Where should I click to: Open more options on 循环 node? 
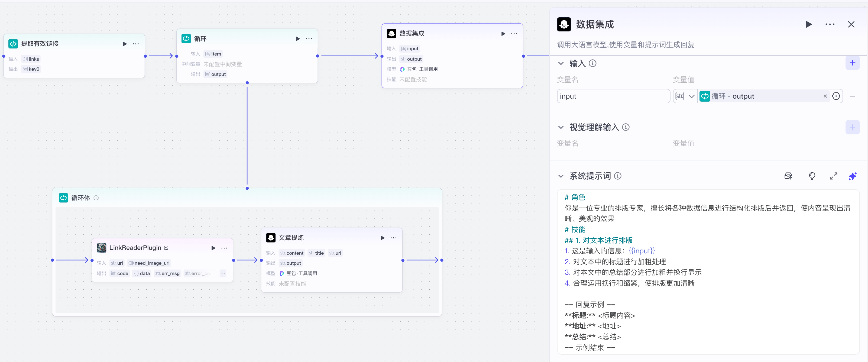click(309, 39)
